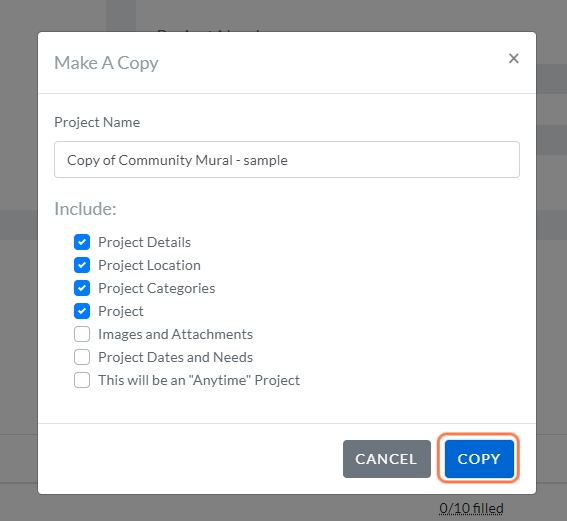Click the Project Dates and Needs label text
The height and width of the screenshot is (521, 567).
click(x=175, y=357)
